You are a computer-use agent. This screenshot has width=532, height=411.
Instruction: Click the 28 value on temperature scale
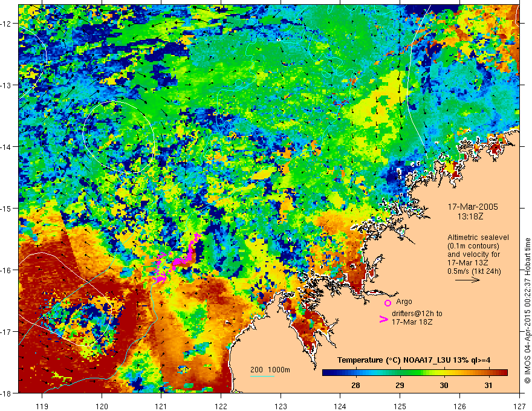[x=355, y=385]
